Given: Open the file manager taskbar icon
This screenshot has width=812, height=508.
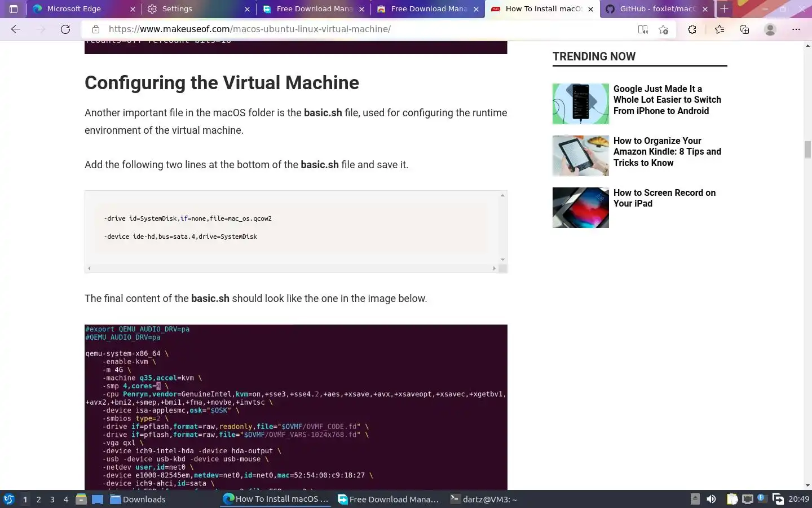Looking at the screenshot, I should pos(81,499).
